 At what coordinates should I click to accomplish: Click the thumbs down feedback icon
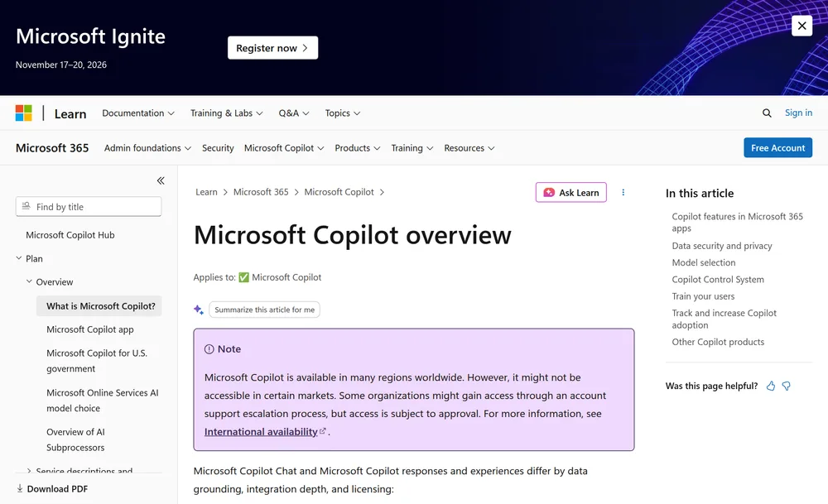click(x=787, y=386)
